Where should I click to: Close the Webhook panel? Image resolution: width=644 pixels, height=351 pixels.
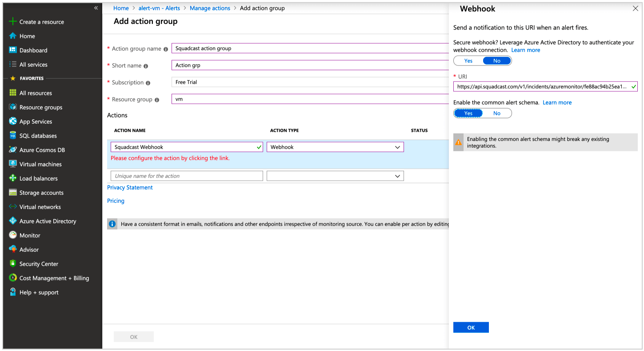point(635,8)
